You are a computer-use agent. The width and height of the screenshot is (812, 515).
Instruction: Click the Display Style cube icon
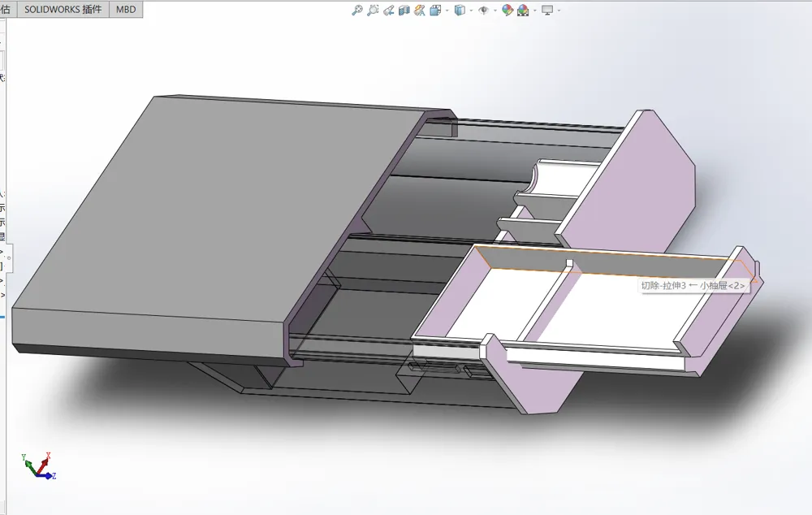tap(460, 11)
